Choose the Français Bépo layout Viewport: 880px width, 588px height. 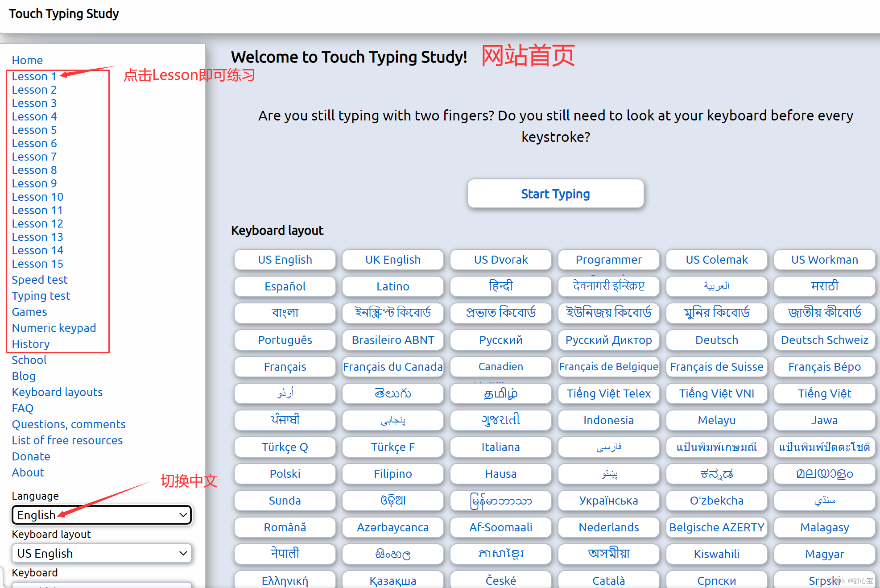tap(824, 367)
